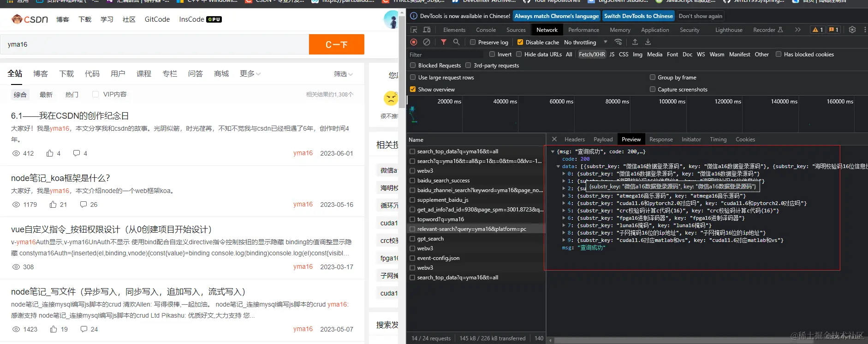The image size is (868, 344).
Task: Click thumbs-up icon with 19 likes
Action: point(54,329)
